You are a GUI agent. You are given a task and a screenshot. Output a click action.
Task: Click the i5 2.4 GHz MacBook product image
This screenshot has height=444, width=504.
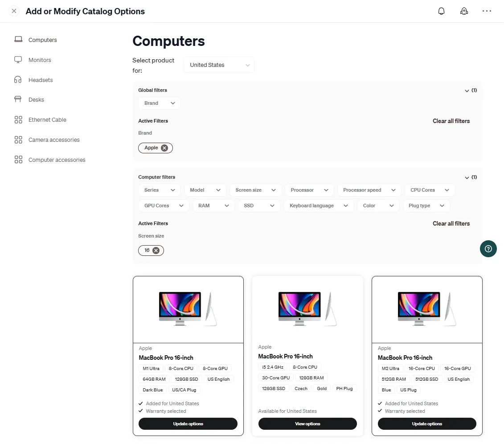point(307,309)
